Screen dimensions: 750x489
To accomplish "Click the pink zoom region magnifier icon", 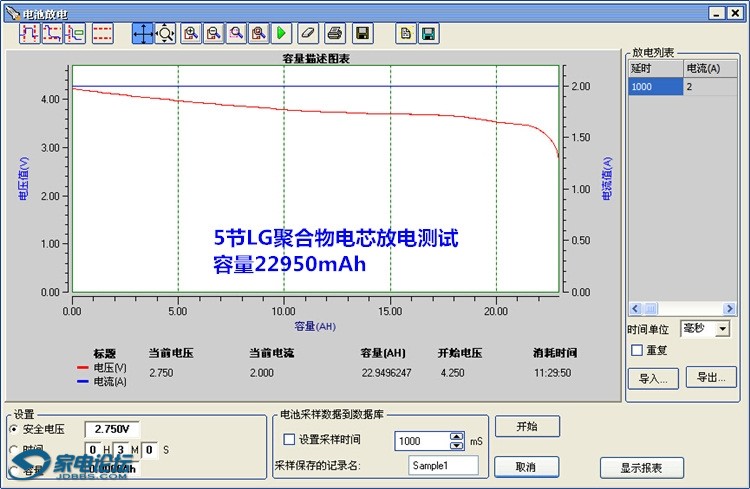I will tap(236, 33).
